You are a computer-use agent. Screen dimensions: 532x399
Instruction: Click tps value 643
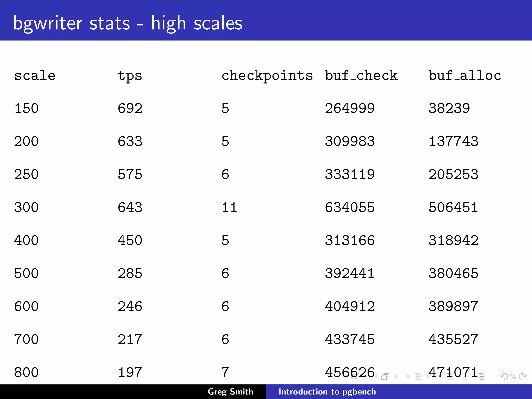tap(130, 207)
